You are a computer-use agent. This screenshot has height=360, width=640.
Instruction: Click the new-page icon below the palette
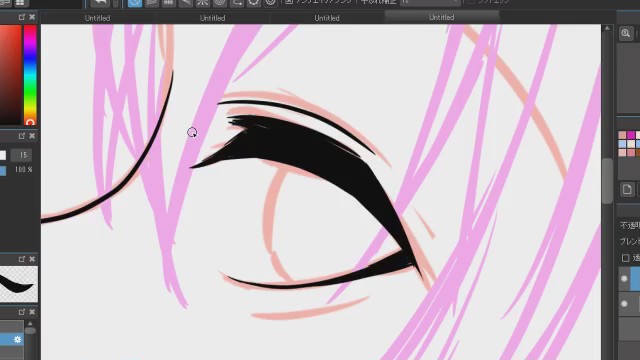click(627, 189)
